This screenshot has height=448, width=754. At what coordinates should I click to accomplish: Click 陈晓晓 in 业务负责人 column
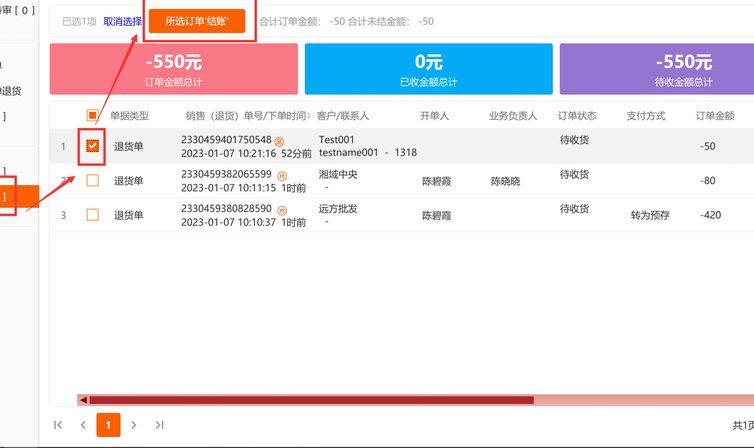[x=505, y=181]
